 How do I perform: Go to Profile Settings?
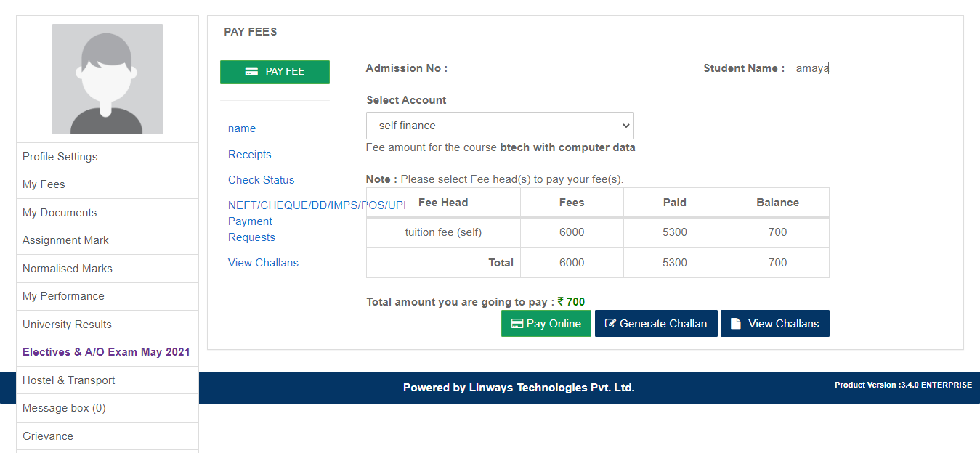(x=60, y=156)
